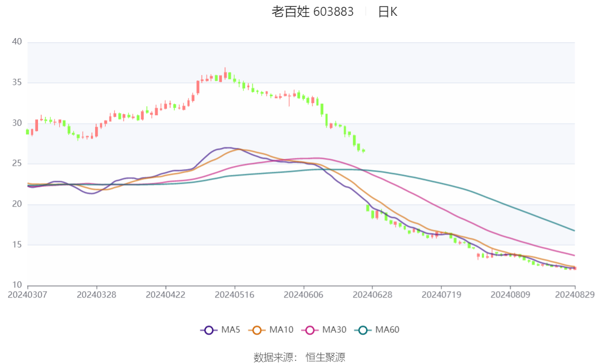Screen dimensions: 599x364
Task: Click y-axis value label 20
Action: (x=17, y=204)
